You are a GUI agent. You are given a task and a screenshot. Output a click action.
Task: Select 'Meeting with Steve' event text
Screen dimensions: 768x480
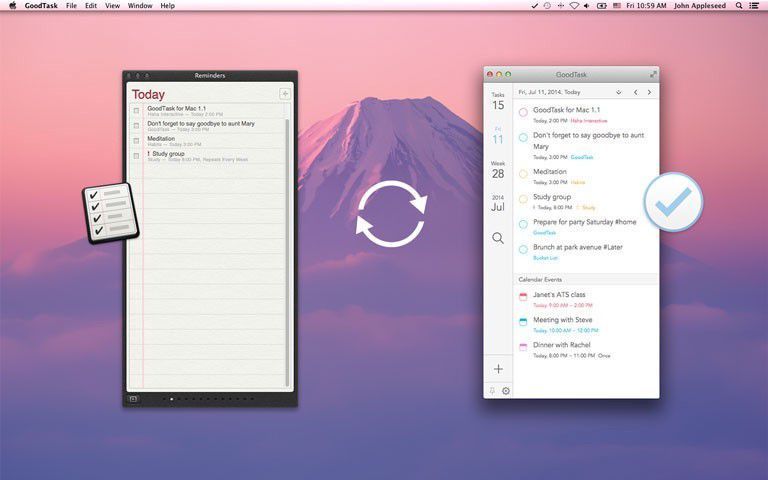562,320
